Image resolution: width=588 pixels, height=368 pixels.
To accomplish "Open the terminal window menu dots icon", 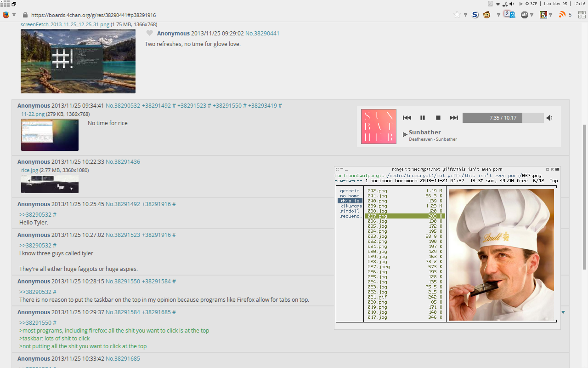I will coord(337,169).
